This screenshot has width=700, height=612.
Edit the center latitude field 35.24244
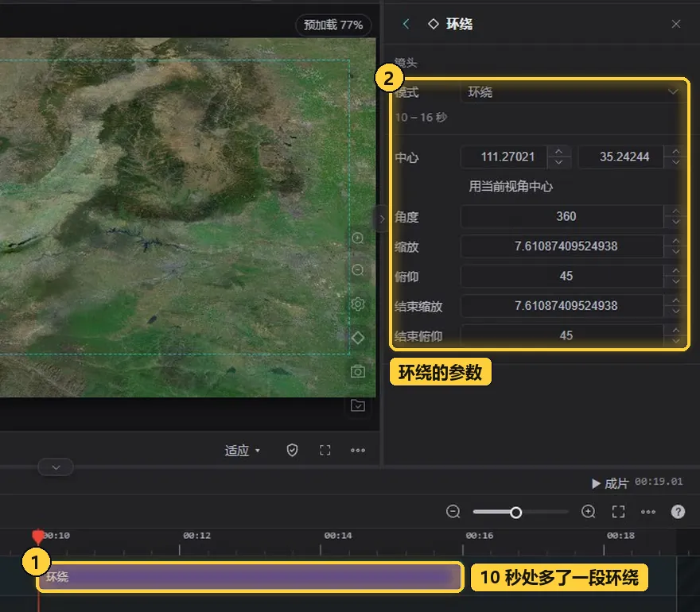pyautogui.click(x=621, y=157)
